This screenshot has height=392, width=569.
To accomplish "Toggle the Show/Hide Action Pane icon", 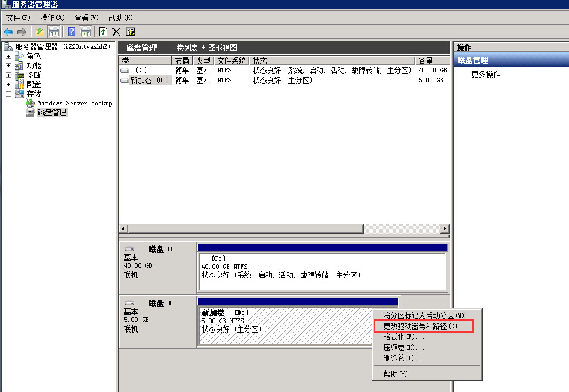I will (85, 32).
